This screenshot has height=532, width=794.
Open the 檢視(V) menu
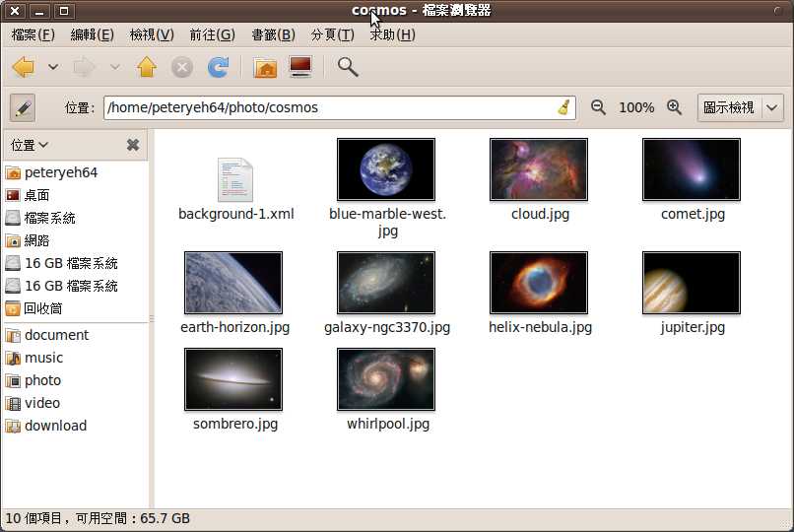click(x=152, y=34)
